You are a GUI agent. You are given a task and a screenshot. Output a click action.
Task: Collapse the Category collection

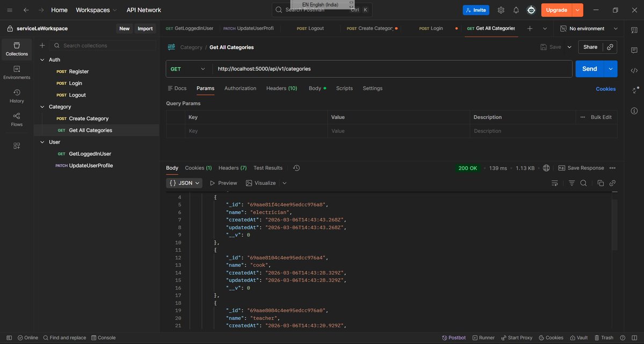pyautogui.click(x=42, y=107)
